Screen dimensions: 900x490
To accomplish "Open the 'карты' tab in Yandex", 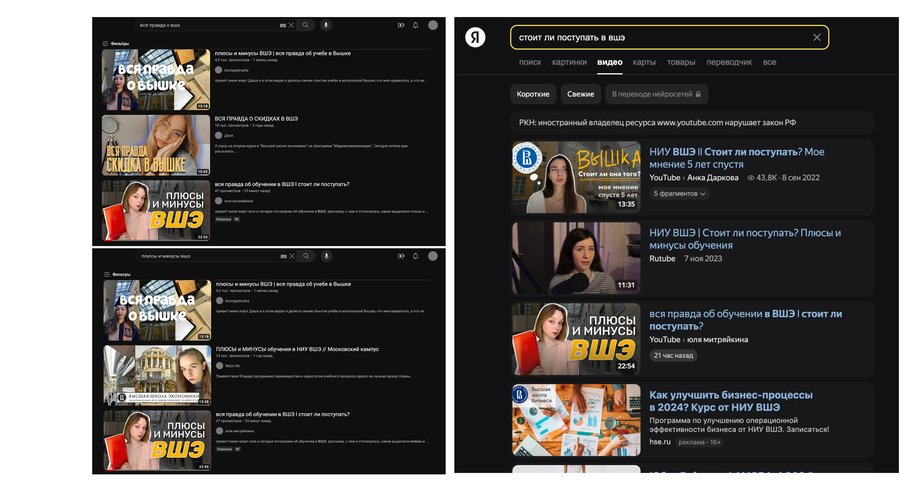I will tap(644, 62).
